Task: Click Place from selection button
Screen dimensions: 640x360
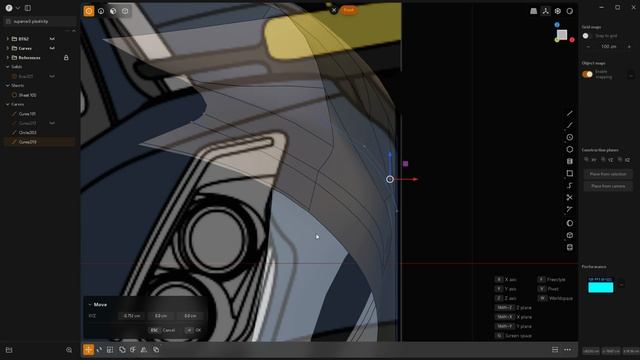Action: (x=608, y=174)
